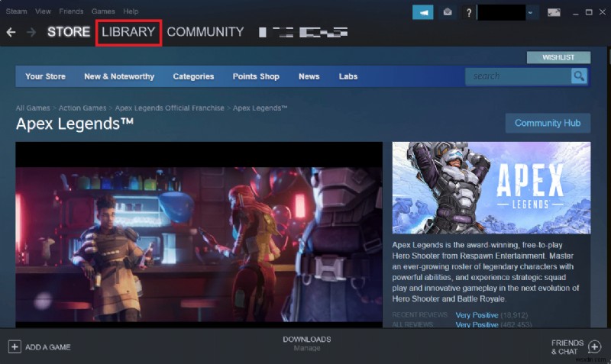The width and height of the screenshot is (611, 364).
Task: Open the Labs section
Action: click(x=348, y=76)
